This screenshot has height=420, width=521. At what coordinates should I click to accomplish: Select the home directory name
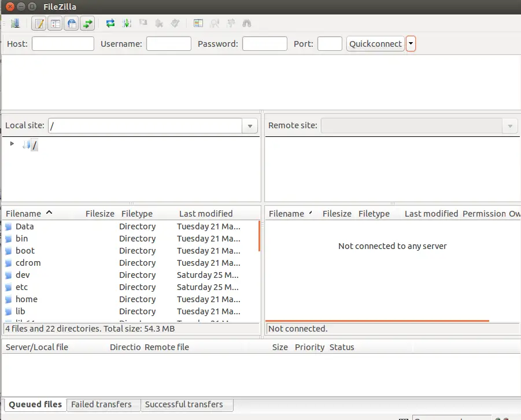27,299
